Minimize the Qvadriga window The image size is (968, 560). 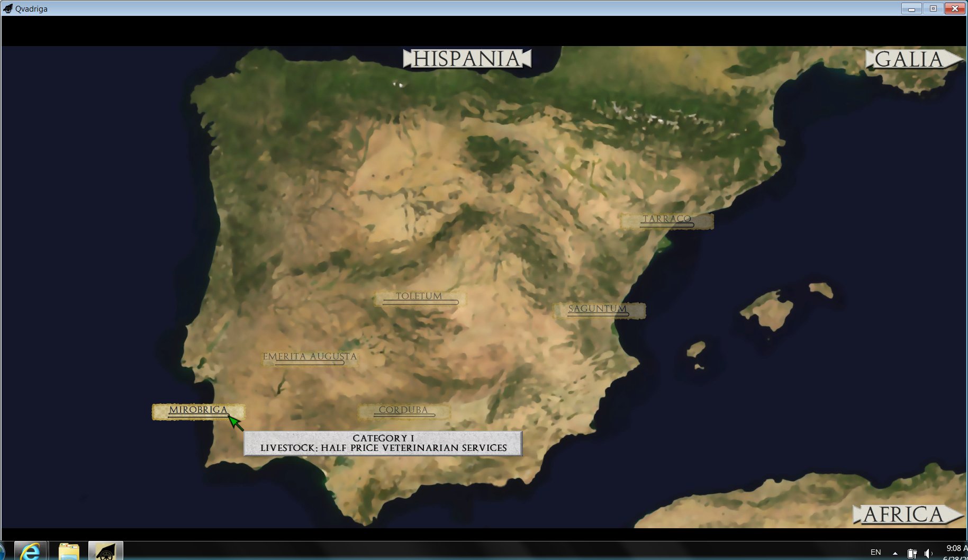coord(911,8)
